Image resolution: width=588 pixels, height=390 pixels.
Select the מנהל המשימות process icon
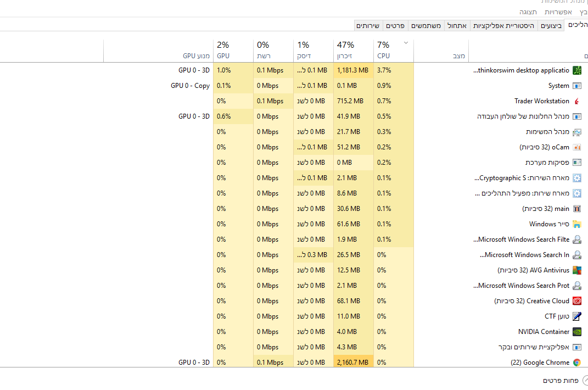577,132
